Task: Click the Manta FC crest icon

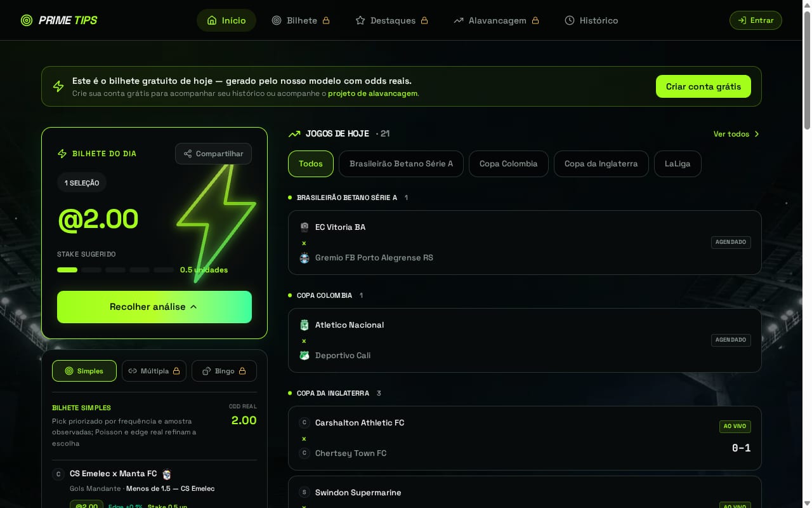Action: point(167,474)
